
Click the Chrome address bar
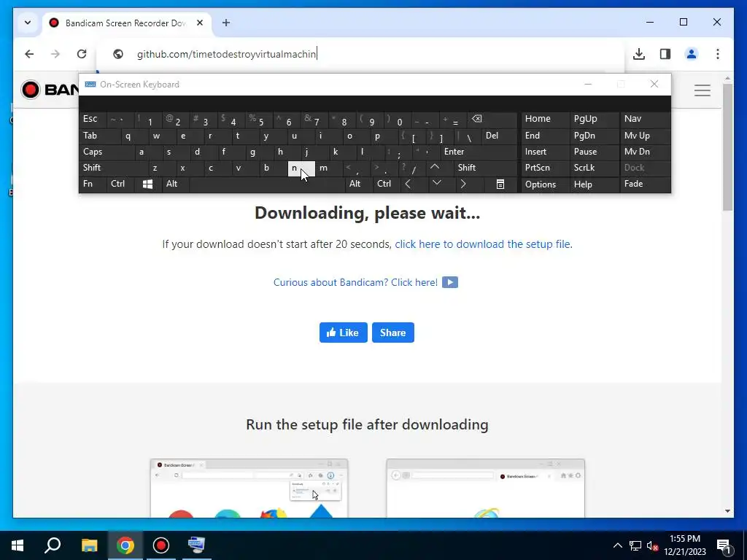coord(362,54)
